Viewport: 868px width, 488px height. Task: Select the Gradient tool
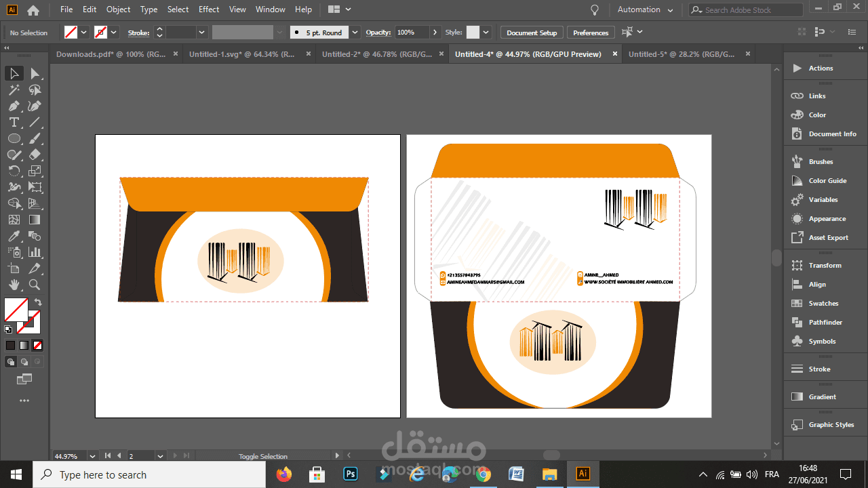35,220
